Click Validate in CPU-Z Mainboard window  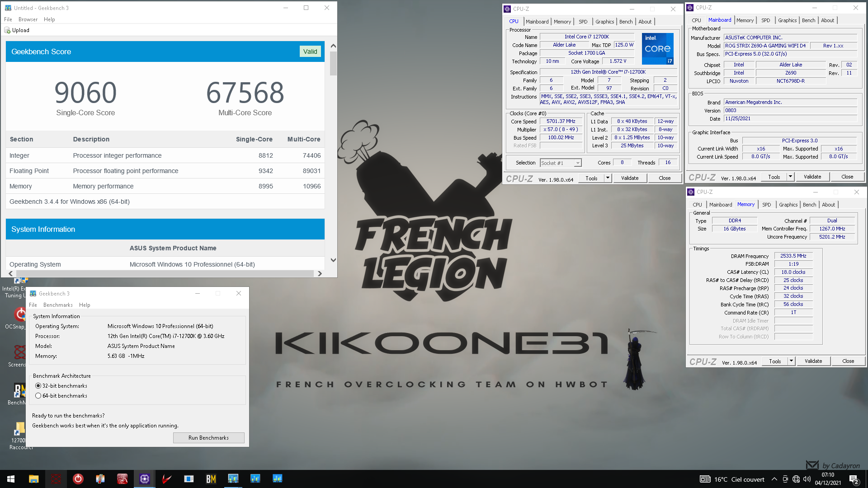pos(812,177)
